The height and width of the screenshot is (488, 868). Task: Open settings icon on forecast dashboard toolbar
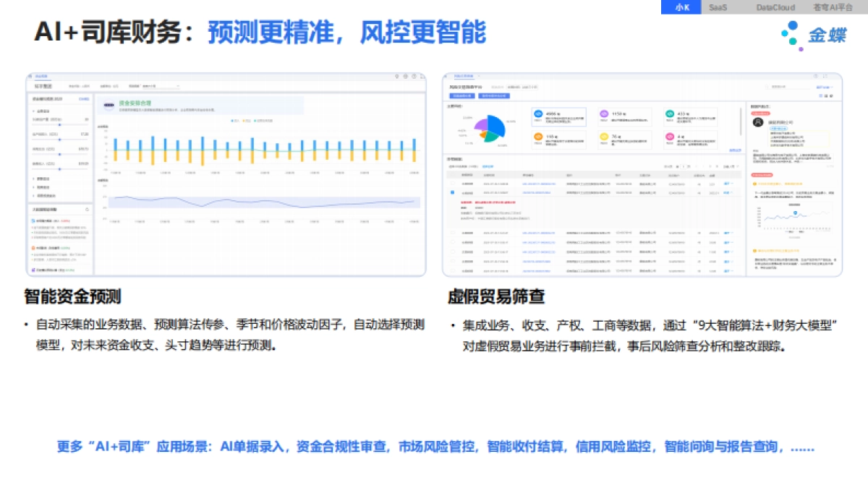[405, 76]
